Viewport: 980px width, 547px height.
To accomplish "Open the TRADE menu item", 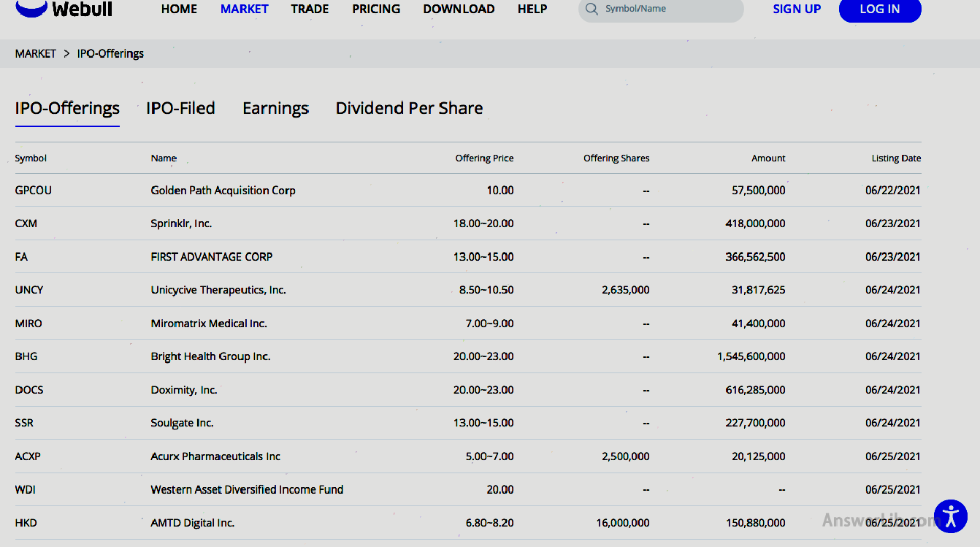I will coord(310,9).
